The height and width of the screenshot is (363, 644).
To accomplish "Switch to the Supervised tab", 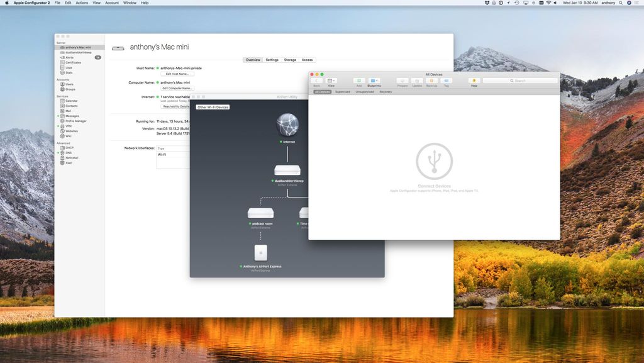I will [342, 92].
